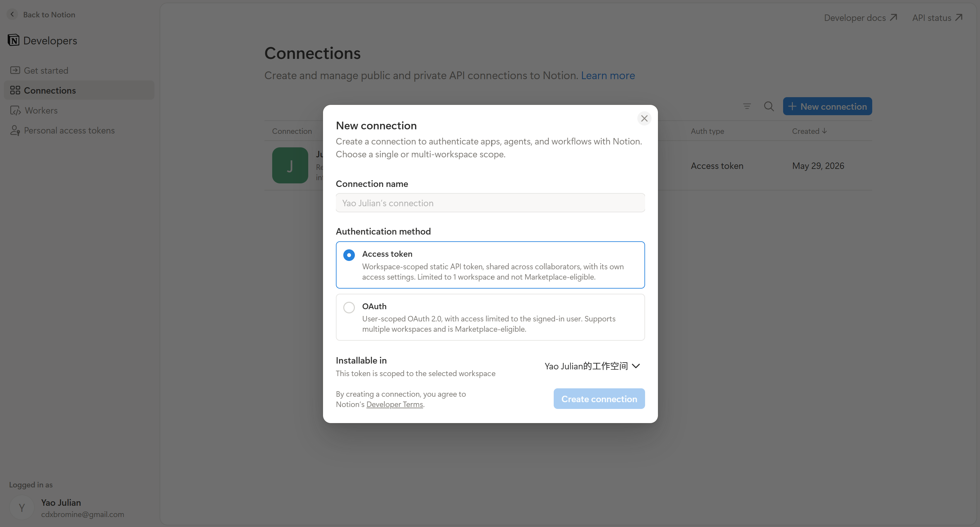Screen dimensions: 980x527
Task: Open the filter icon above the connections table
Action: [747, 106]
